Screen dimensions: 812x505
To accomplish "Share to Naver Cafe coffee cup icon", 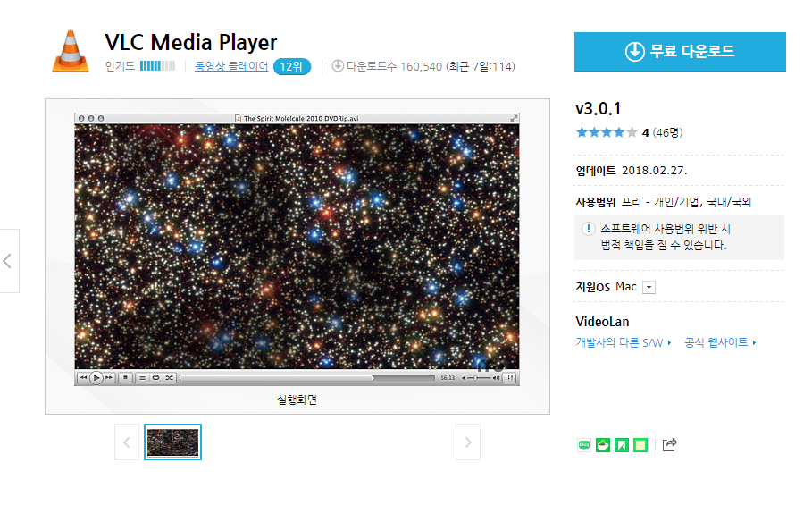I will (x=603, y=445).
